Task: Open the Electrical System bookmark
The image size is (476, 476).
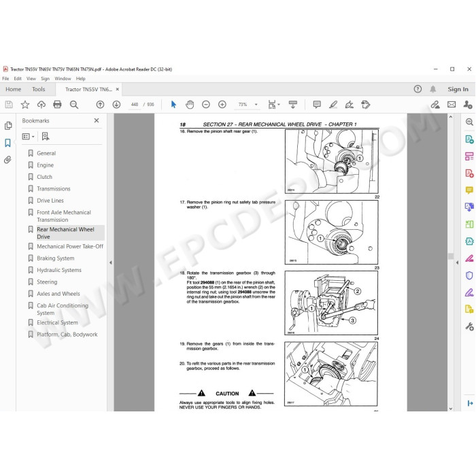Action: tap(57, 323)
